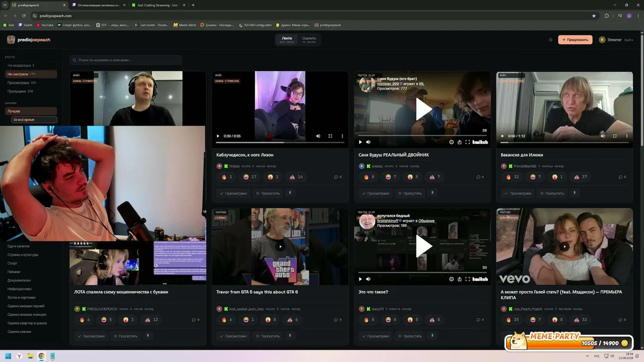
Task: Switch to the Just Chatting Streaming tab
Action: point(157,5)
